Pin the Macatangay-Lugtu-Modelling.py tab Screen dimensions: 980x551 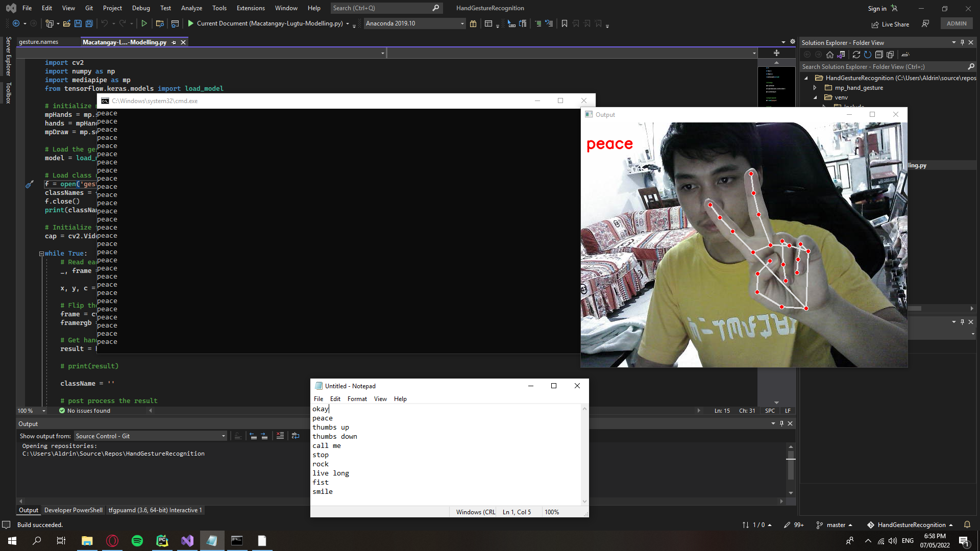(174, 42)
